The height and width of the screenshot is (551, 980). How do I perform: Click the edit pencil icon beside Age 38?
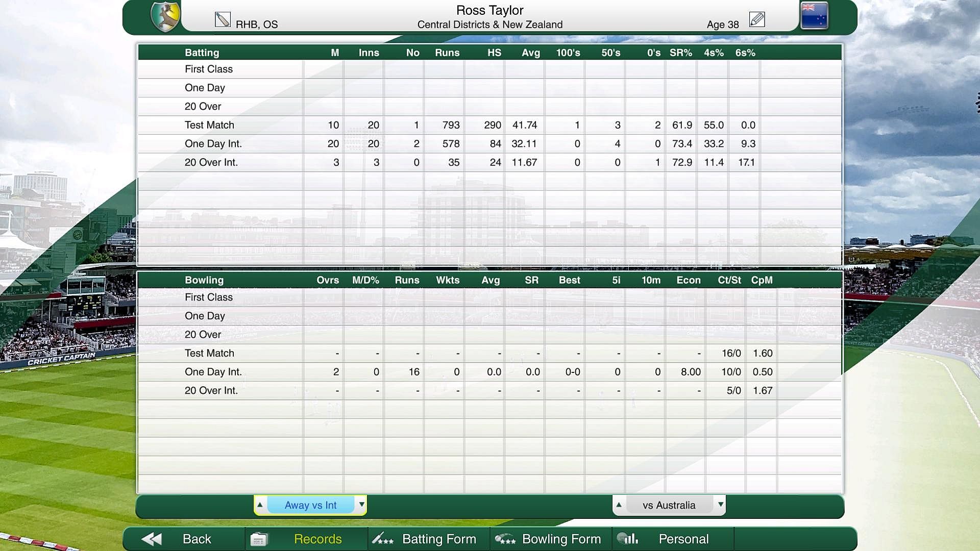pos(756,20)
